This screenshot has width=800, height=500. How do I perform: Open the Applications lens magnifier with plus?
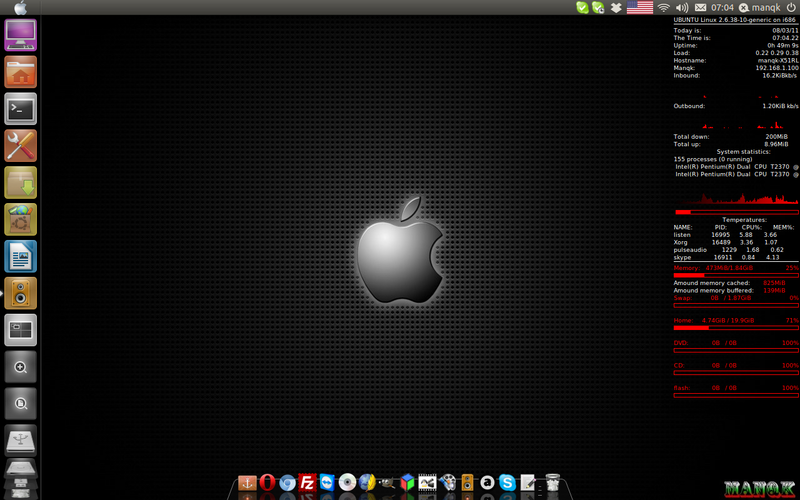[20, 366]
